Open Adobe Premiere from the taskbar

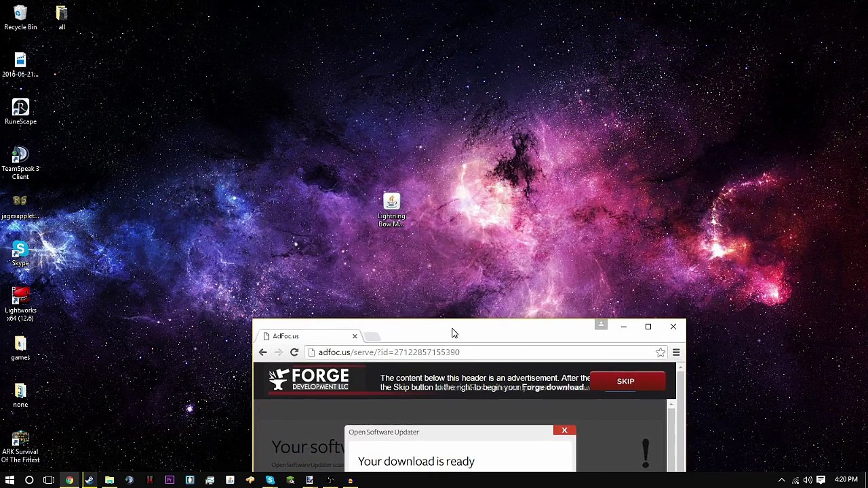tap(170, 480)
